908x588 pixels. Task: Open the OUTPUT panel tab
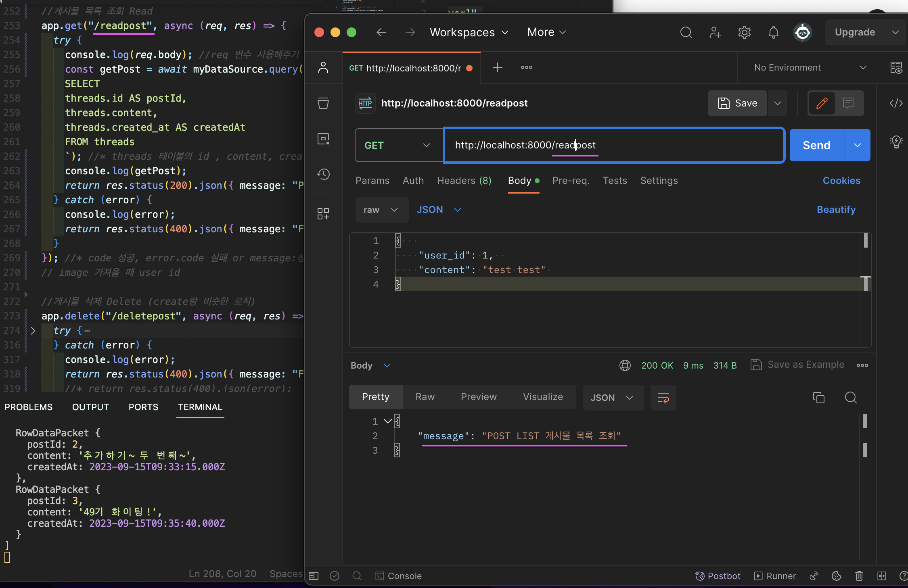[90, 407]
